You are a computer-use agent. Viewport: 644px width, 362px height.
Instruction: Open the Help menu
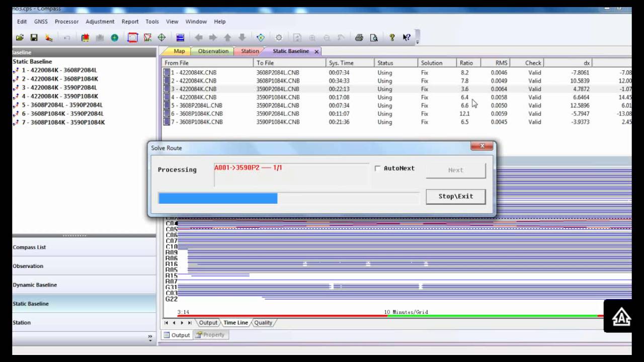point(220,22)
